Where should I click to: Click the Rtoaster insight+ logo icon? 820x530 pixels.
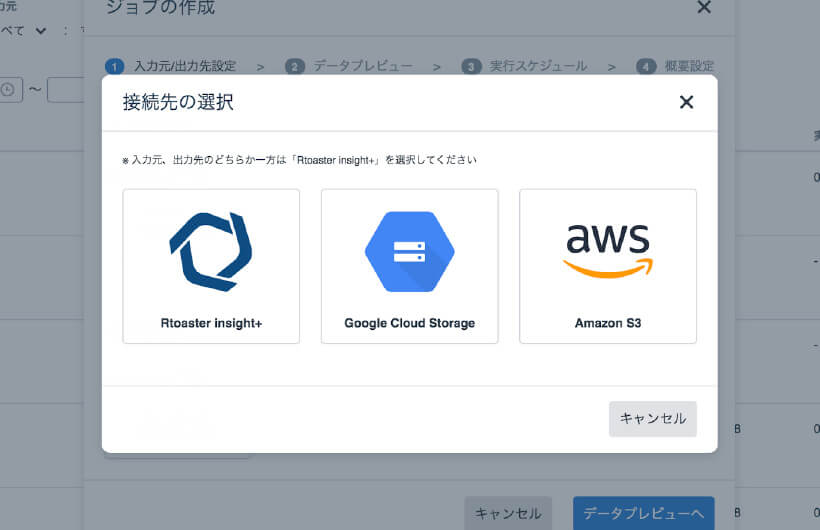point(211,252)
